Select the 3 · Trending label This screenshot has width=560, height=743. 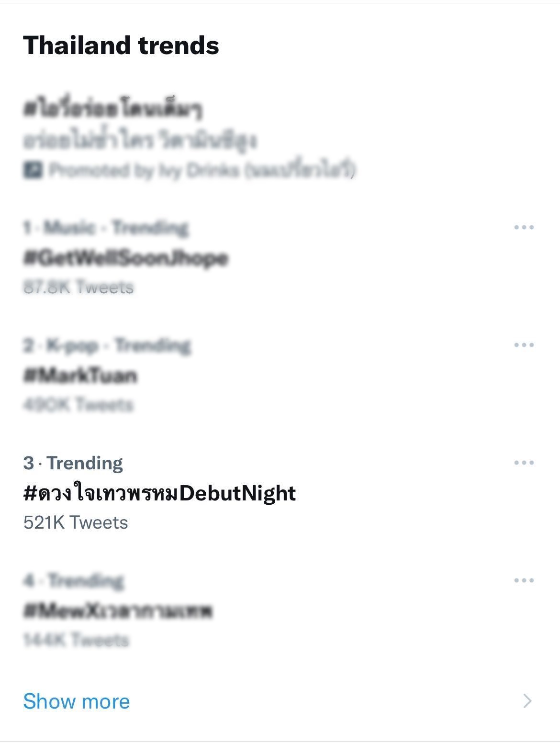point(73,463)
